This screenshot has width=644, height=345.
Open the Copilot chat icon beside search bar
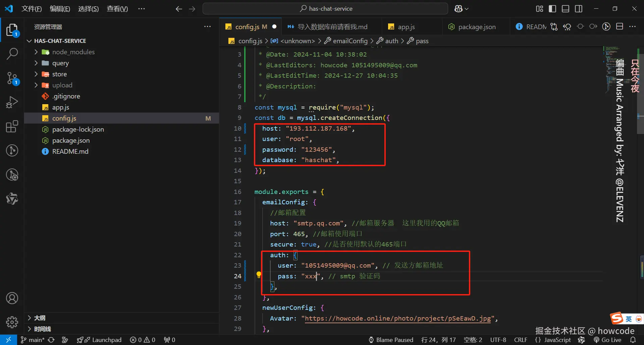[461, 9]
